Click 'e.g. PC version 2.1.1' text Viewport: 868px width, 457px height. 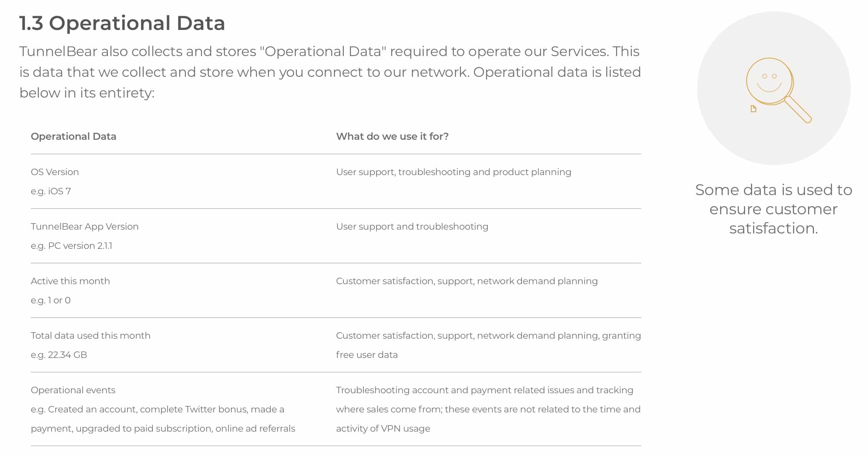[71, 246]
